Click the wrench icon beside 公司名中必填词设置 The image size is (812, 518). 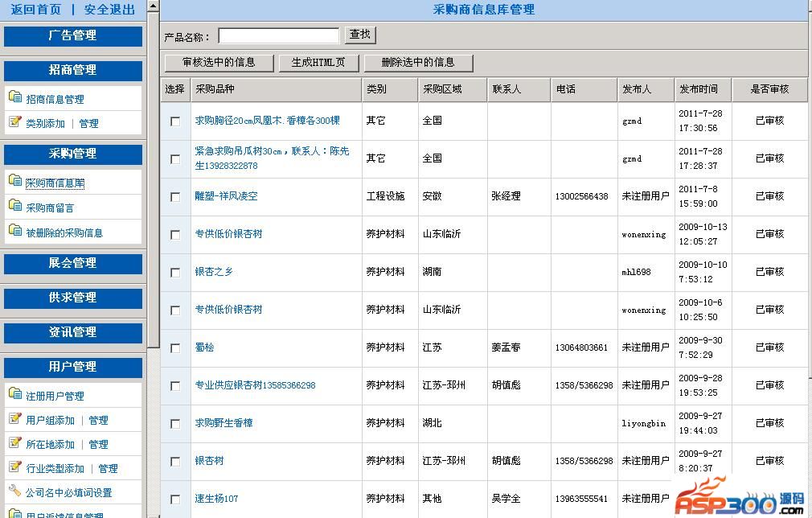click(14, 491)
